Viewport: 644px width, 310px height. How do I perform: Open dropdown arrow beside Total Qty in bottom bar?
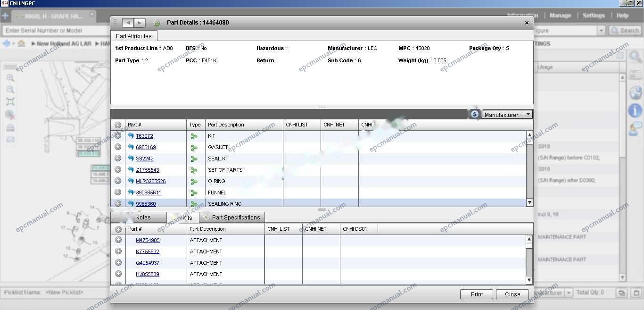tap(569, 293)
